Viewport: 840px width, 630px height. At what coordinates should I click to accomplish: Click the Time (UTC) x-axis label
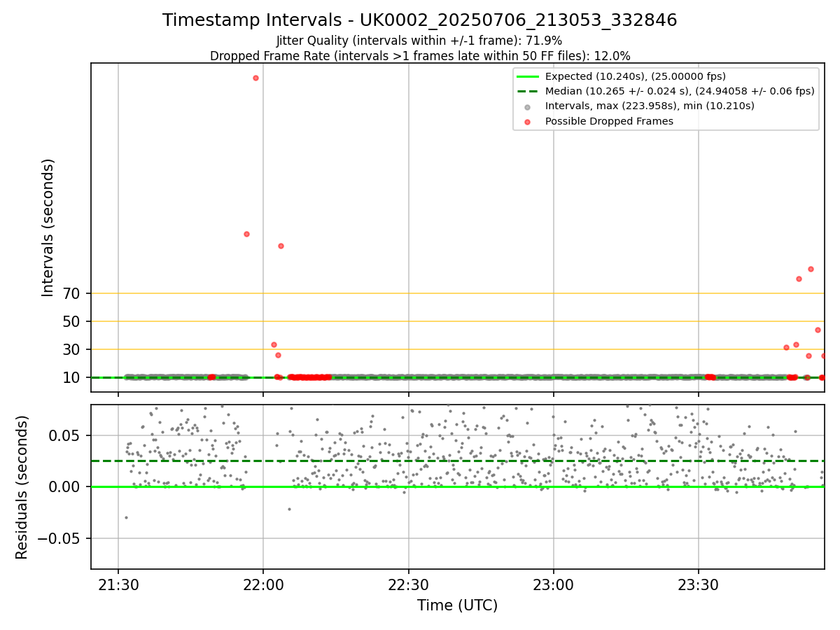coord(458,605)
